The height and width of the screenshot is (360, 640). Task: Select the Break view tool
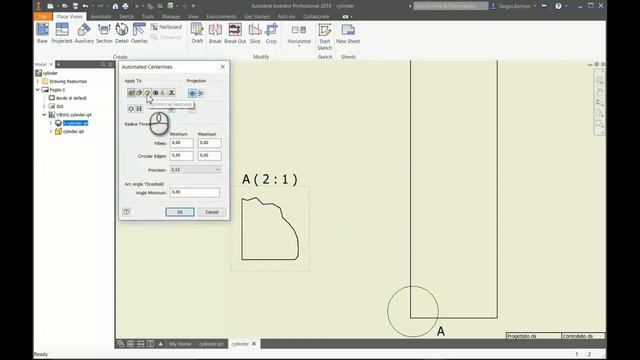(215, 33)
